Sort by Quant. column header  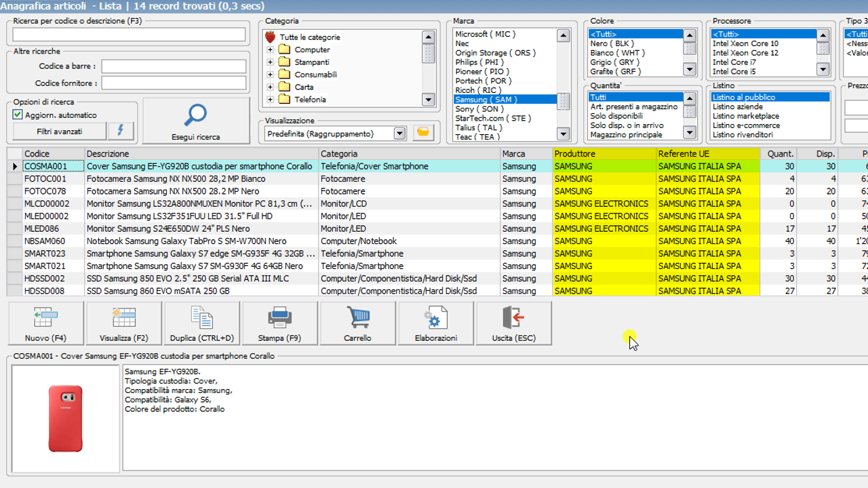coord(780,154)
